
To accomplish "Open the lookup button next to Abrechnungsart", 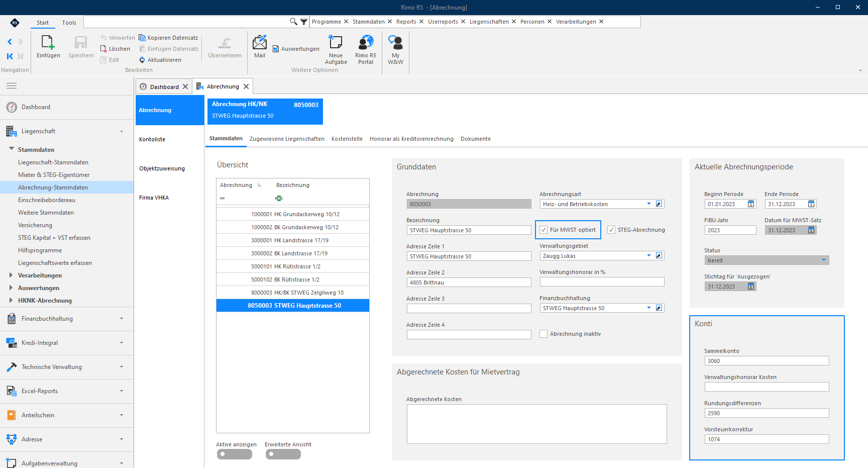I will [x=660, y=204].
